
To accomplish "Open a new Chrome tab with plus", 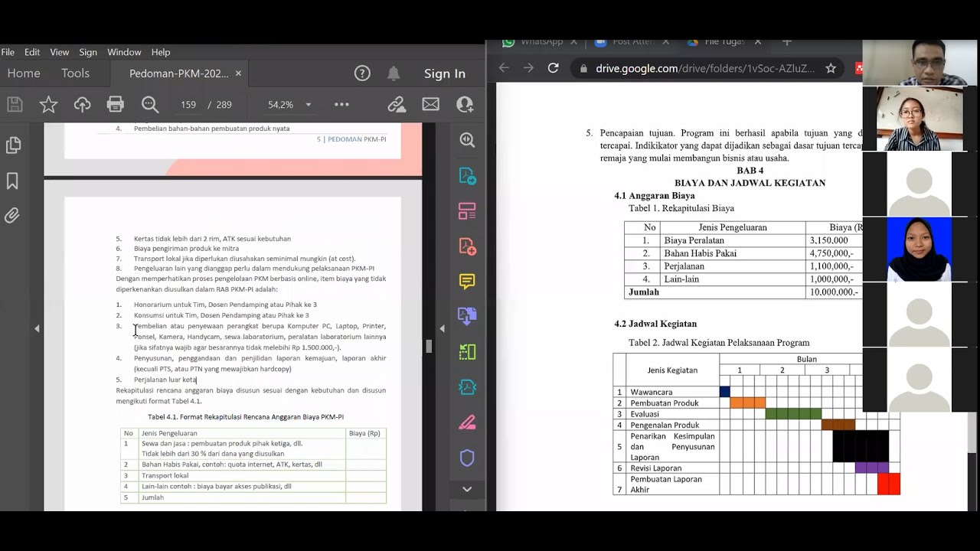I will (786, 41).
